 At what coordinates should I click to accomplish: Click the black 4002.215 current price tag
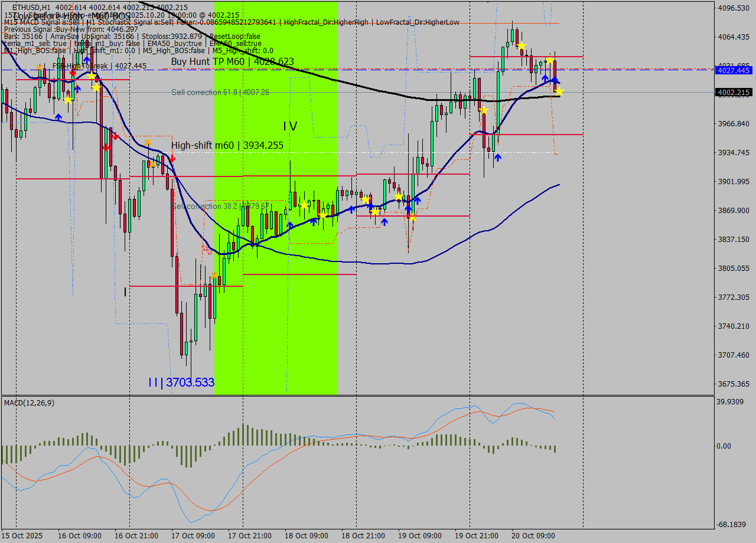click(x=733, y=93)
